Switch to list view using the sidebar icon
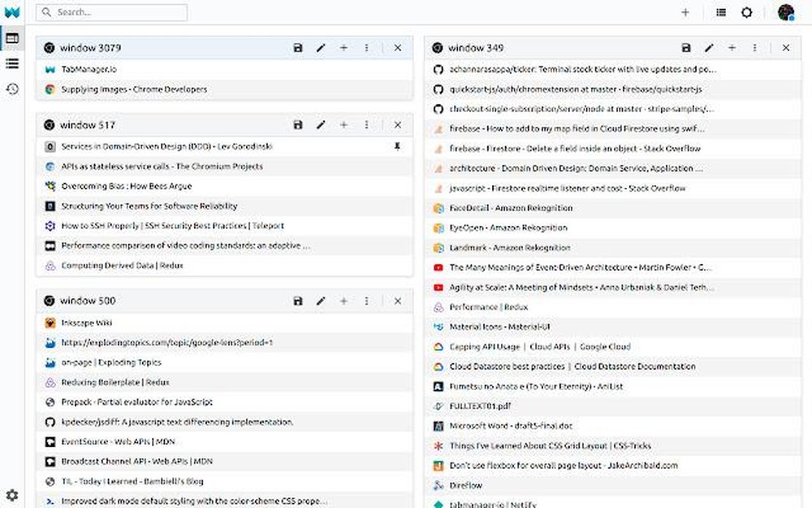The image size is (812, 508). 11,63
